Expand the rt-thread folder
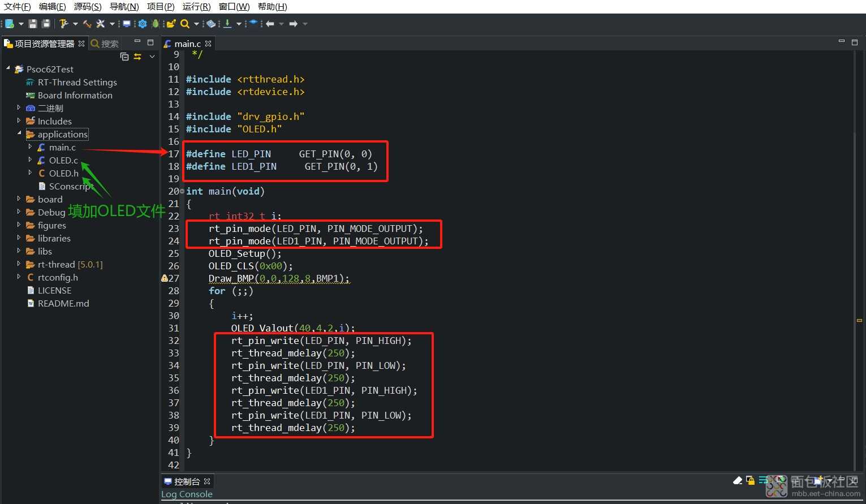This screenshot has width=866, height=504. pyautogui.click(x=19, y=264)
